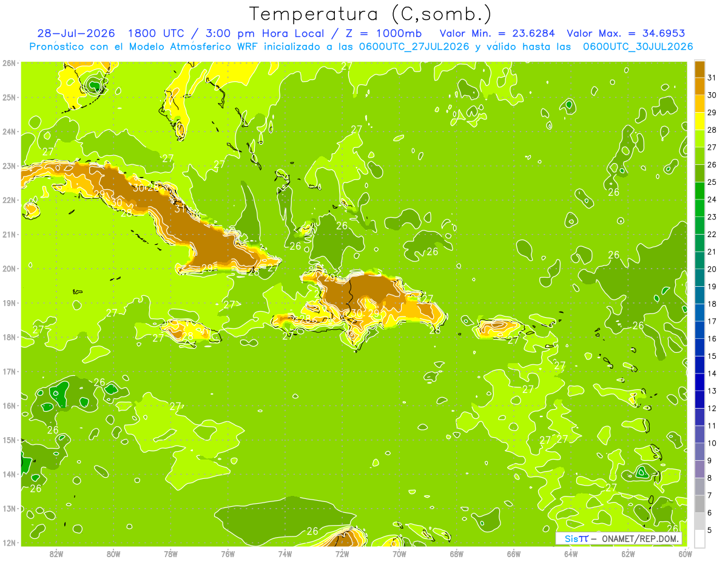The height and width of the screenshot is (562, 728).
Task: Click "Valor Min. = 23.6284" value
Action: [497, 34]
